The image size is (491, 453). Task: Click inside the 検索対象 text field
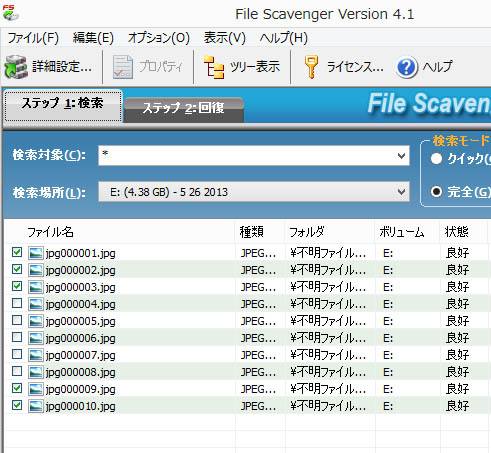(x=247, y=155)
